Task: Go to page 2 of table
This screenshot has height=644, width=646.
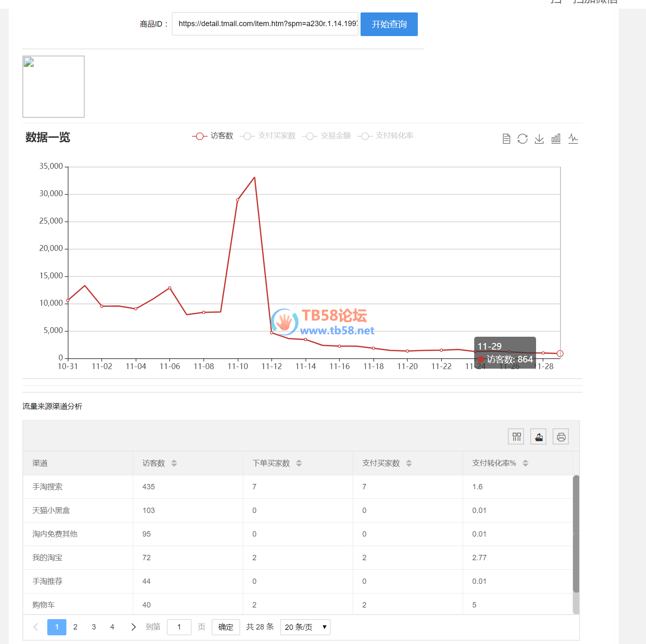Action: click(75, 627)
